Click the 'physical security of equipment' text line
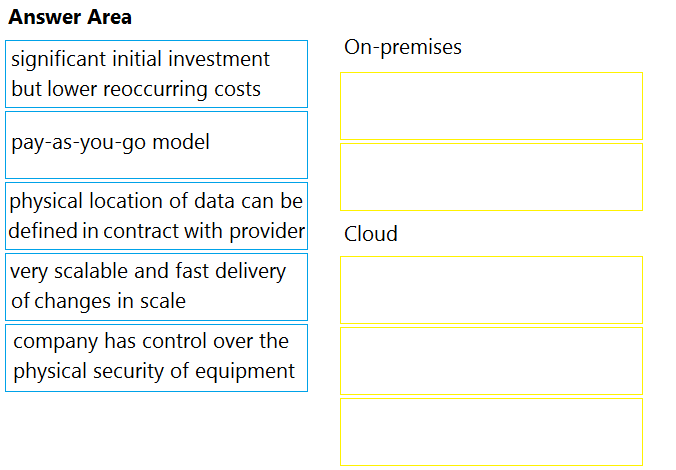Screen dimensions: 676x470 tap(154, 372)
